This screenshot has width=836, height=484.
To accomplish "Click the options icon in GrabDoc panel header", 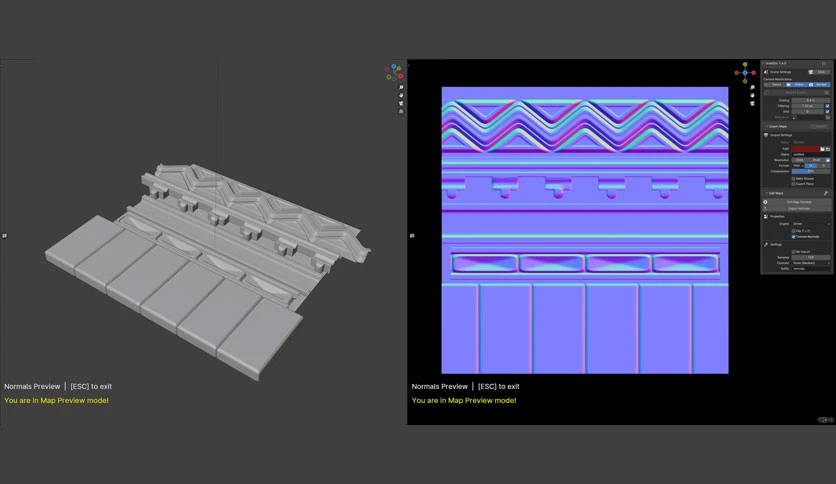I will tap(824, 63).
